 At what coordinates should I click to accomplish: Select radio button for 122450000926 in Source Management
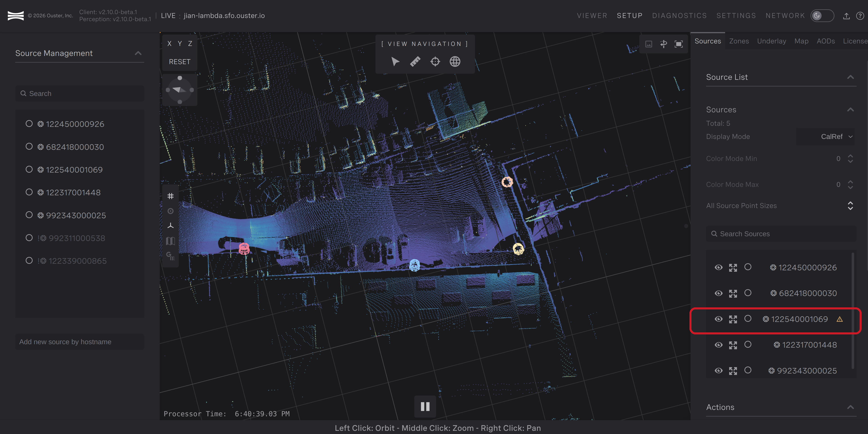pos(29,124)
